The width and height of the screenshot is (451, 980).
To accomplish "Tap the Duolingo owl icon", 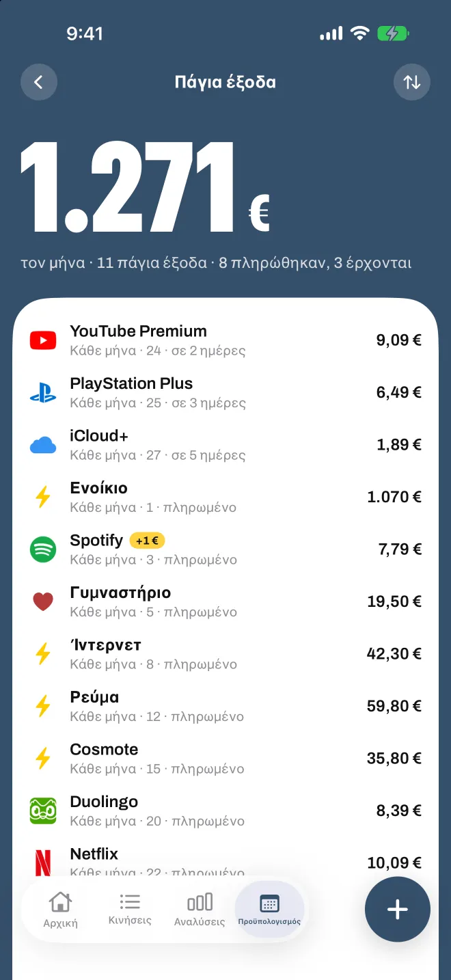I will pos(43,811).
